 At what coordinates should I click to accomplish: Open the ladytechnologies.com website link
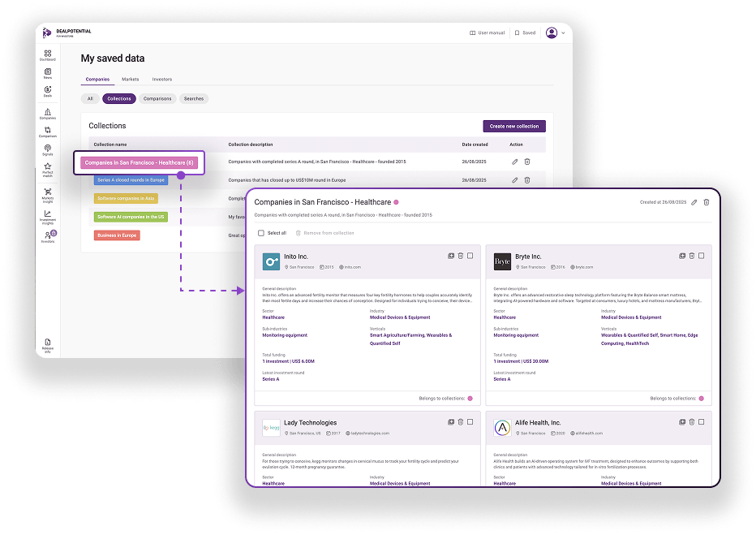coord(367,434)
